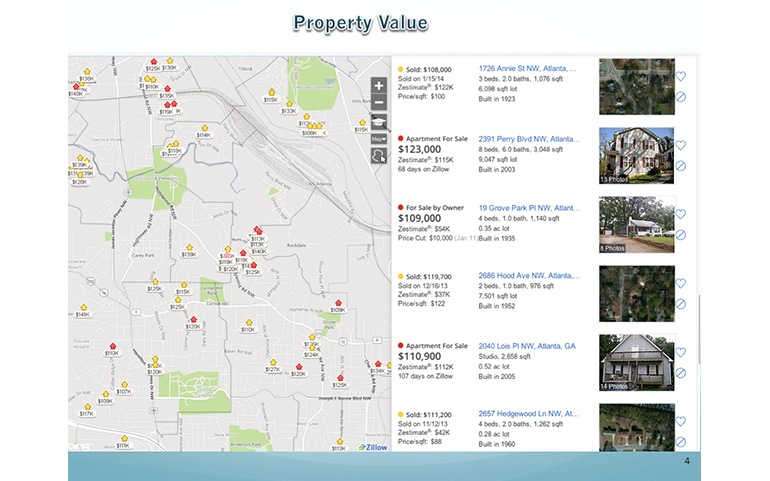Zoom out on the map
This screenshot has height=481, width=770.
(x=379, y=103)
